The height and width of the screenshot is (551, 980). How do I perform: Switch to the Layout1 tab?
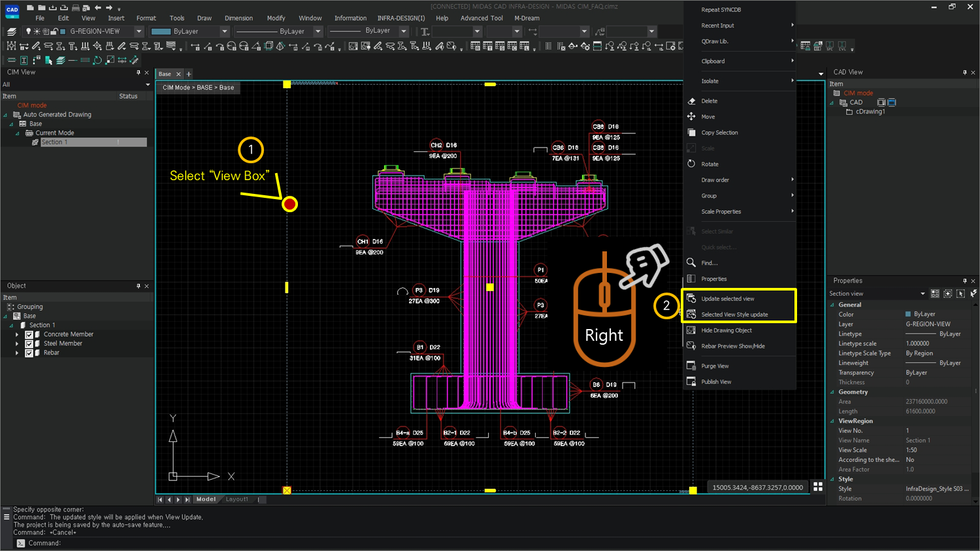237,499
